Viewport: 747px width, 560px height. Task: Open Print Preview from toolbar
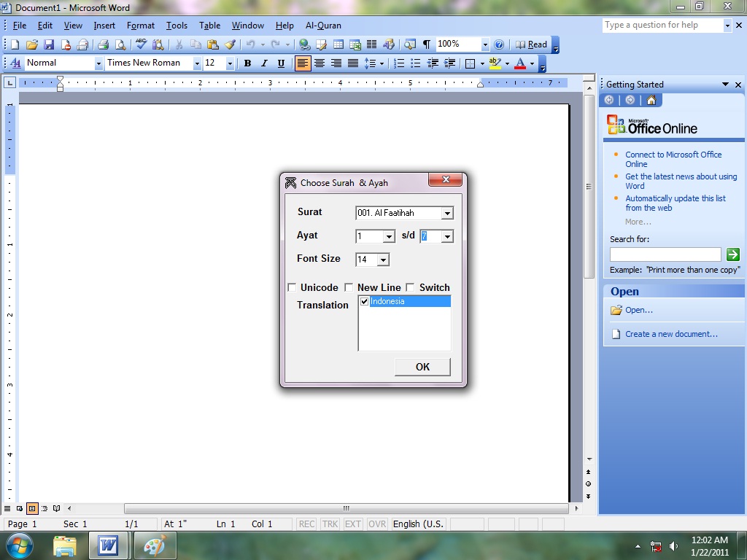120,44
